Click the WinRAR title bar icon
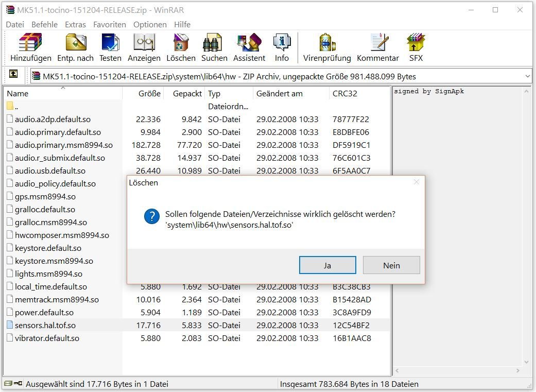This screenshot has width=536, height=392. [10, 10]
